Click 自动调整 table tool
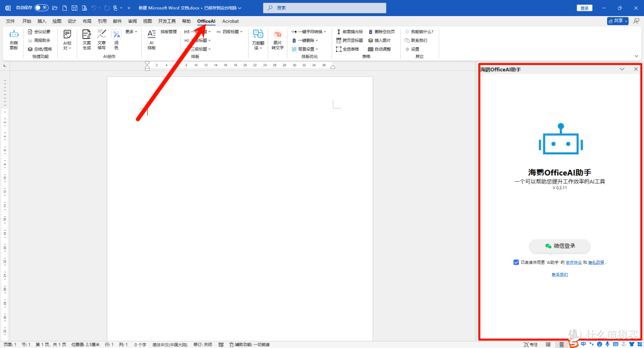This screenshot has width=644, height=348. tap(379, 49)
